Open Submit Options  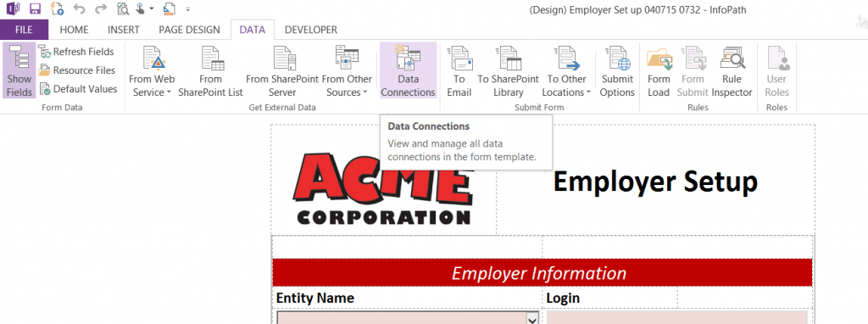pyautogui.click(x=617, y=71)
